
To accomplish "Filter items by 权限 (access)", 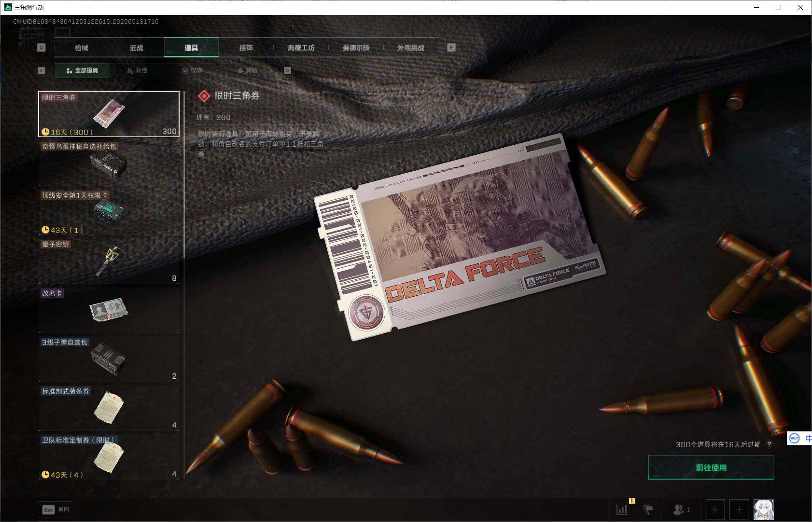I will (192, 70).
